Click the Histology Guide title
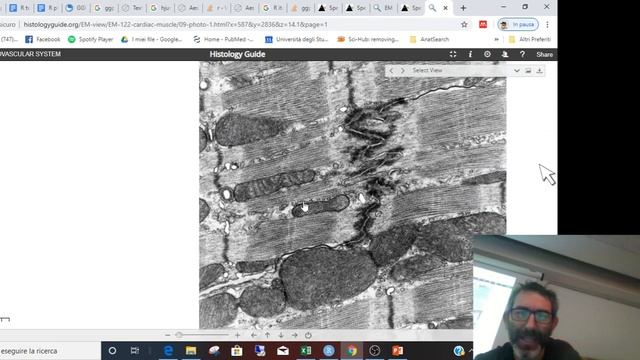640x360 pixels. (x=237, y=54)
